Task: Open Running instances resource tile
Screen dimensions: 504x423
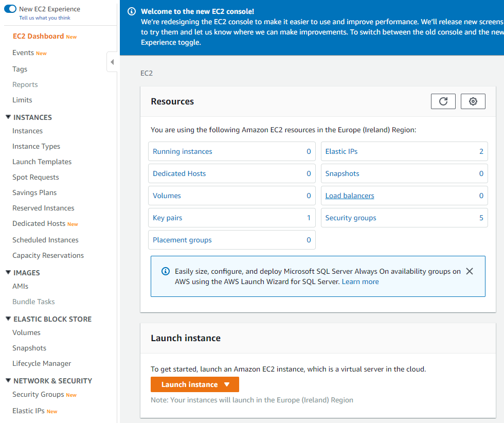Action: (232, 151)
